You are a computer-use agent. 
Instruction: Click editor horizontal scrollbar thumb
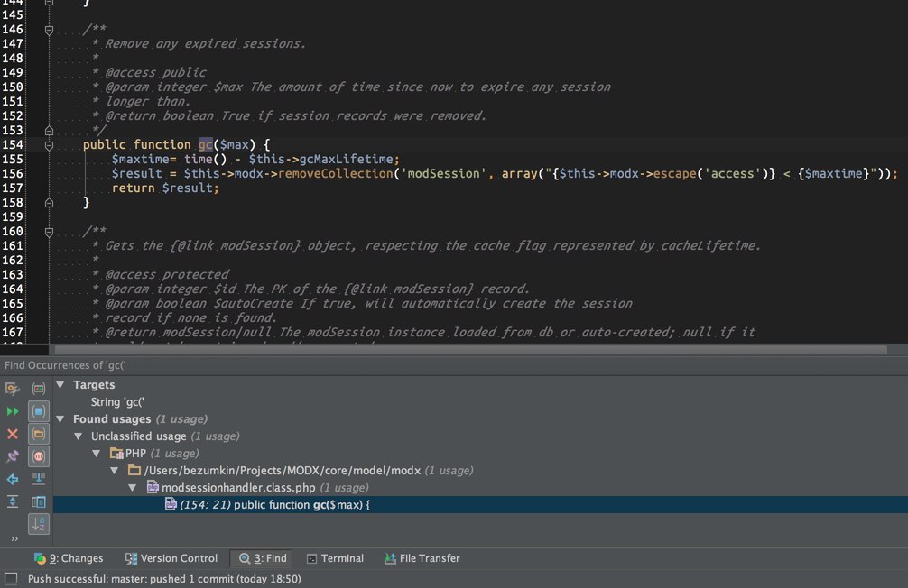471,350
